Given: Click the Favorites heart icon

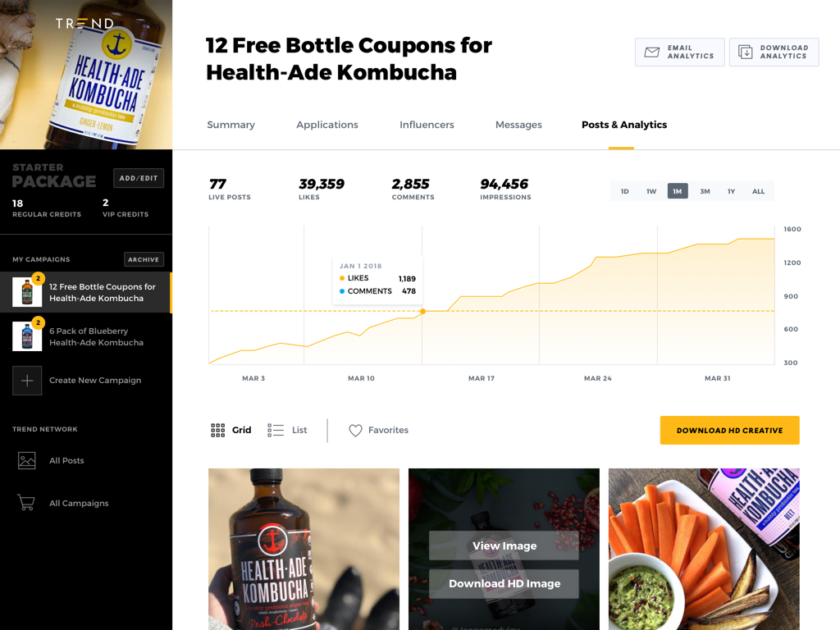Looking at the screenshot, I should [355, 430].
